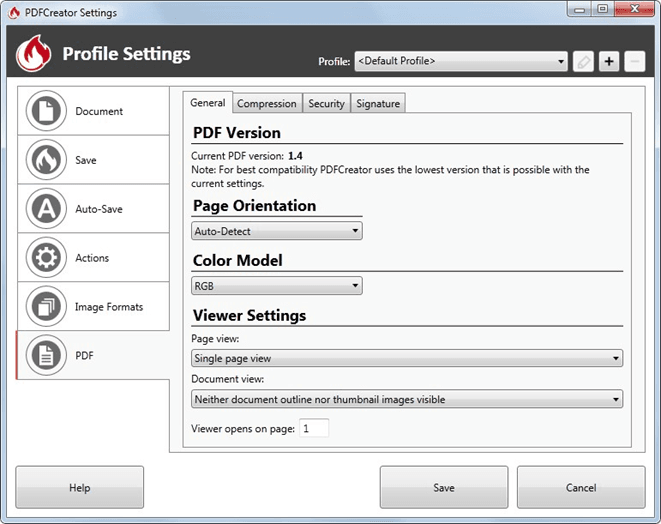The width and height of the screenshot is (661, 524).
Task: Expand the Color Model RGB dropdown
Action: coord(277,286)
